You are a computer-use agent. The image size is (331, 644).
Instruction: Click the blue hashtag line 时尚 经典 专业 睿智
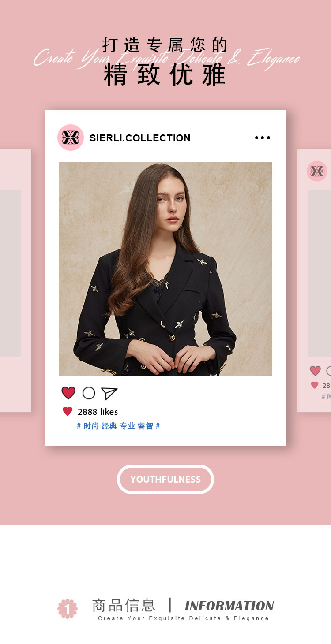pyautogui.click(x=118, y=426)
